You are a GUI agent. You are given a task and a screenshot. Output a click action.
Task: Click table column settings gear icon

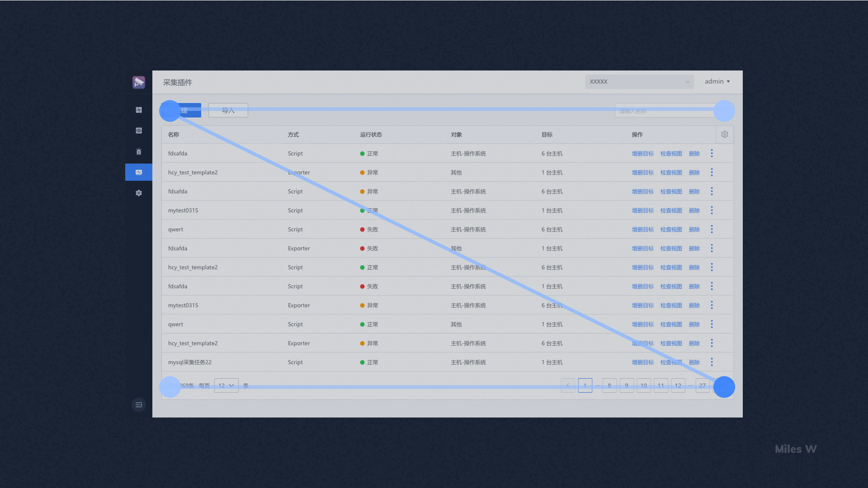click(x=724, y=134)
